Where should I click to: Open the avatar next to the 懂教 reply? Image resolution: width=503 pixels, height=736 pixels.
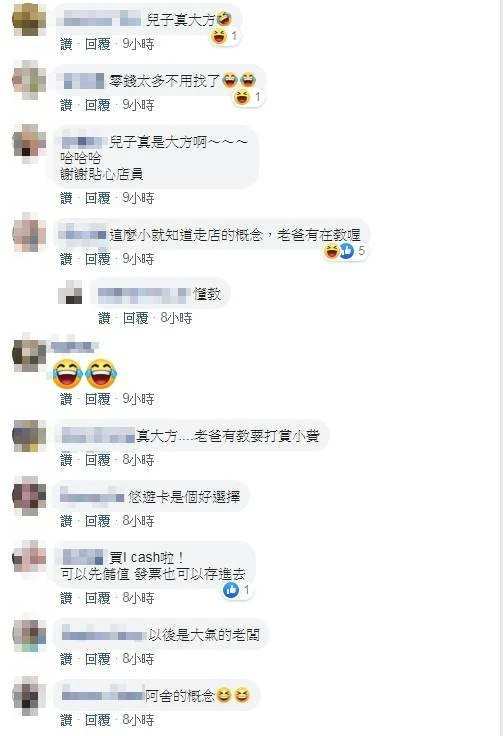click(x=70, y=292)
